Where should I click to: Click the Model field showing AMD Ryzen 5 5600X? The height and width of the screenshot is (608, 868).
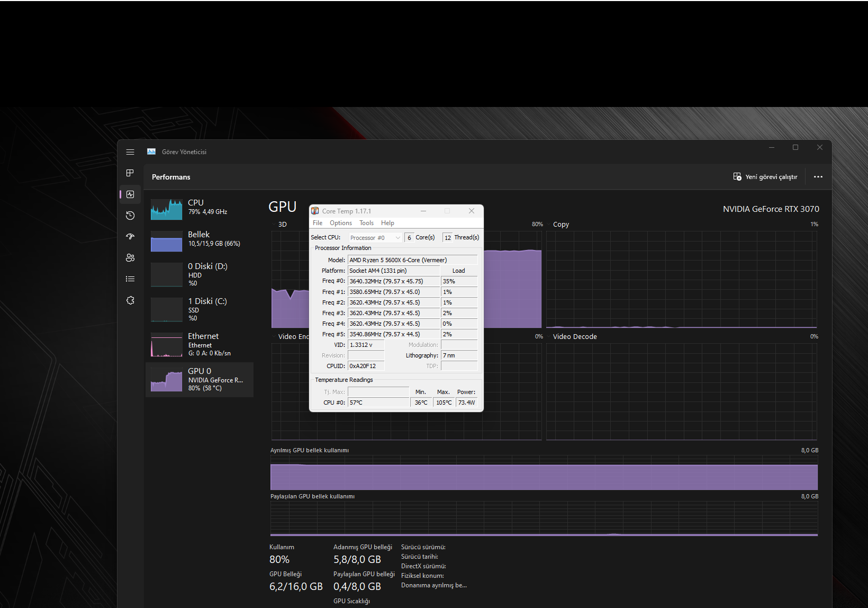click(x=412, y=260)
